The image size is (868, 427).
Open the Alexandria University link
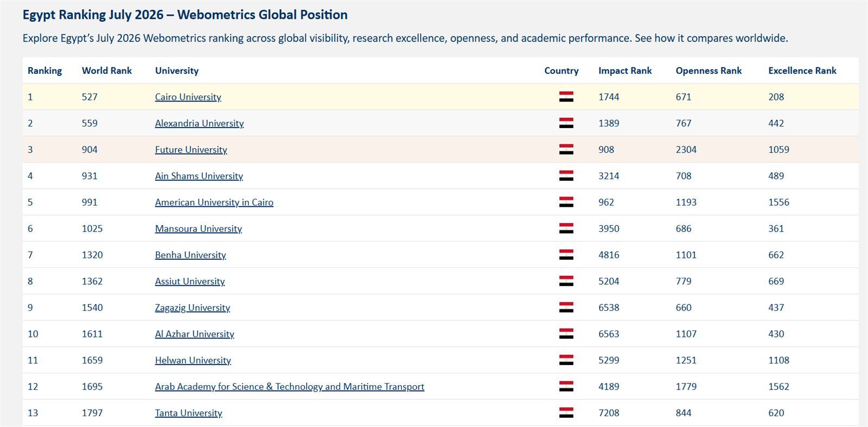coord(199,123)
